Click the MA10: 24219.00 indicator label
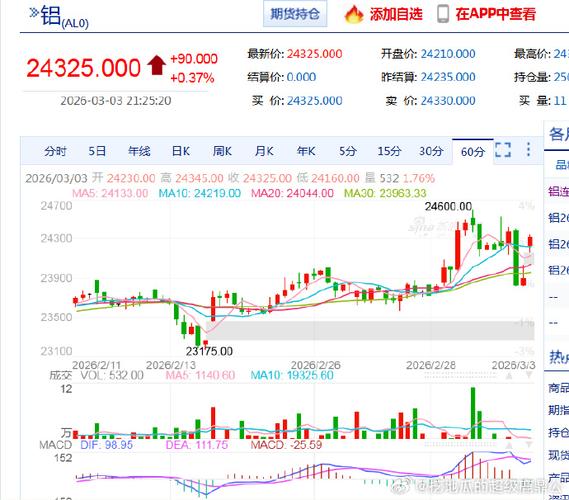 200,193
